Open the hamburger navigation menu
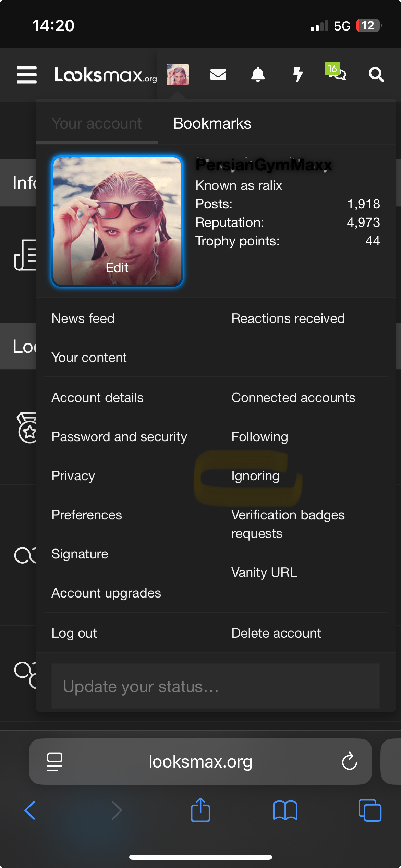Screen dimensions: 401x868 click(27, 75)
